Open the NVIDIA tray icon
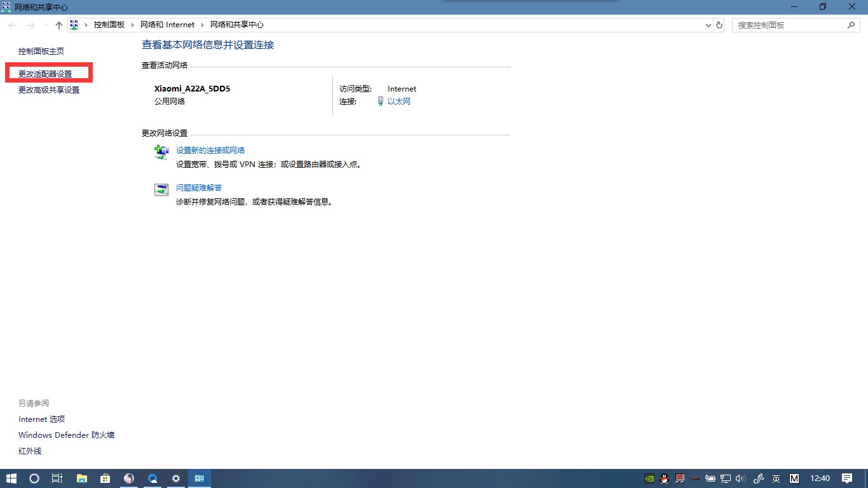Viewport: 868px width, 488px height. [x=649, y=478]
